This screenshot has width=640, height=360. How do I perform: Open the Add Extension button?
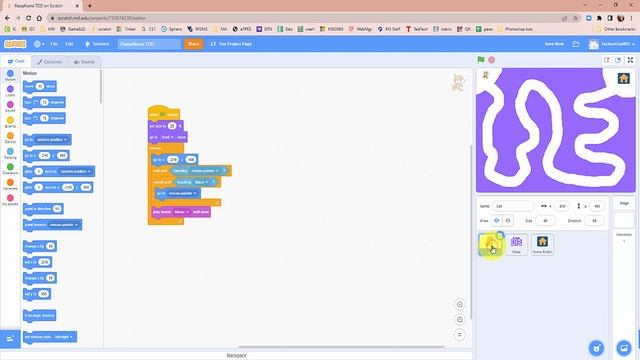[x=10, y=338]
